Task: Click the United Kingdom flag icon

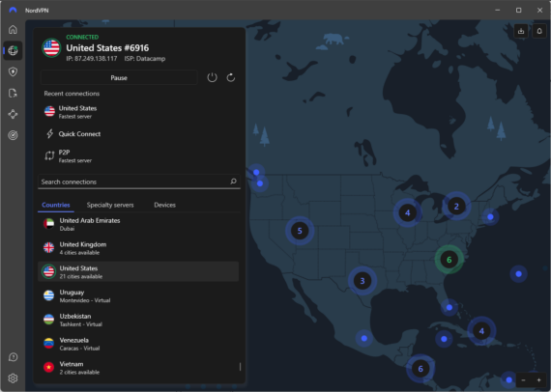Action: 48,247
